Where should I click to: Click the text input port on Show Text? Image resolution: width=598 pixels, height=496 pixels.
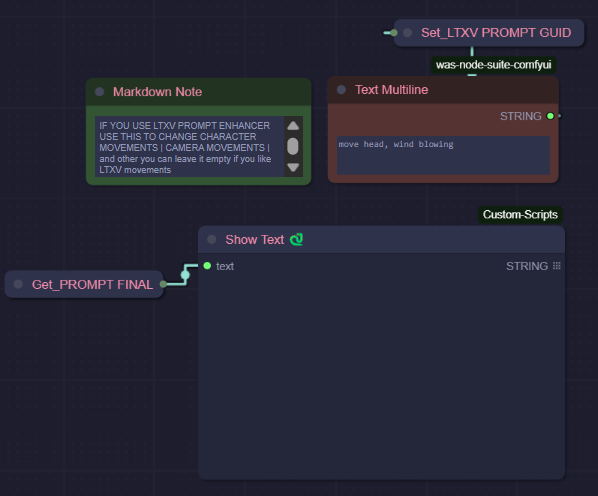click(207, 266)
